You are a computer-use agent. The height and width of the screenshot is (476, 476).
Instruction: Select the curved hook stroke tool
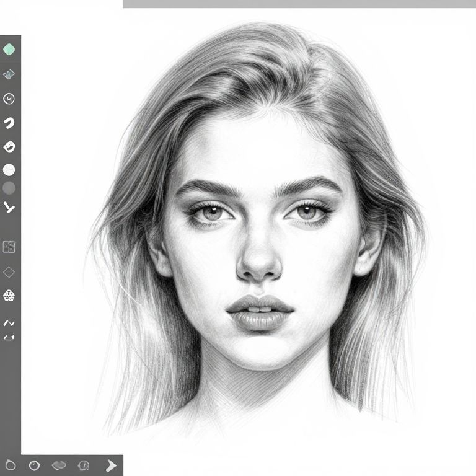[9, 123]
